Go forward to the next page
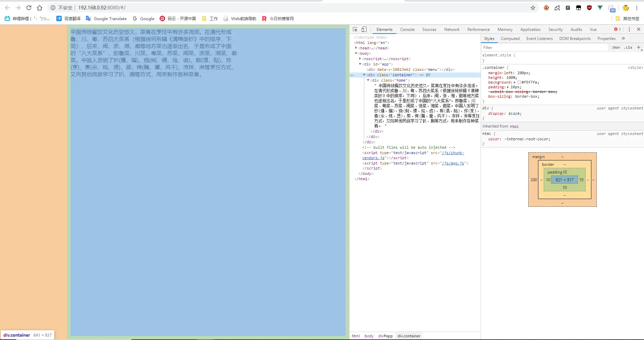This screenshot has width=644, height=340. tap(18, 8)
